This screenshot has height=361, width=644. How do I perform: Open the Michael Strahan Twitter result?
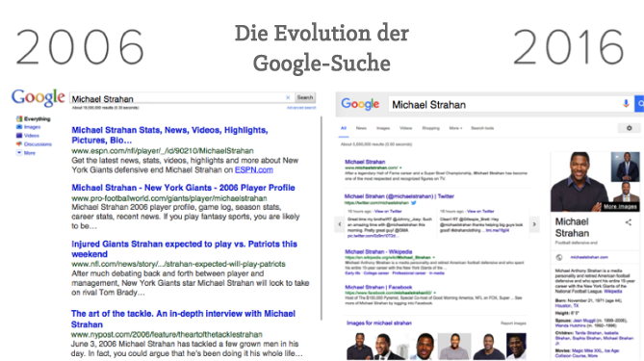tap(399, 196)
